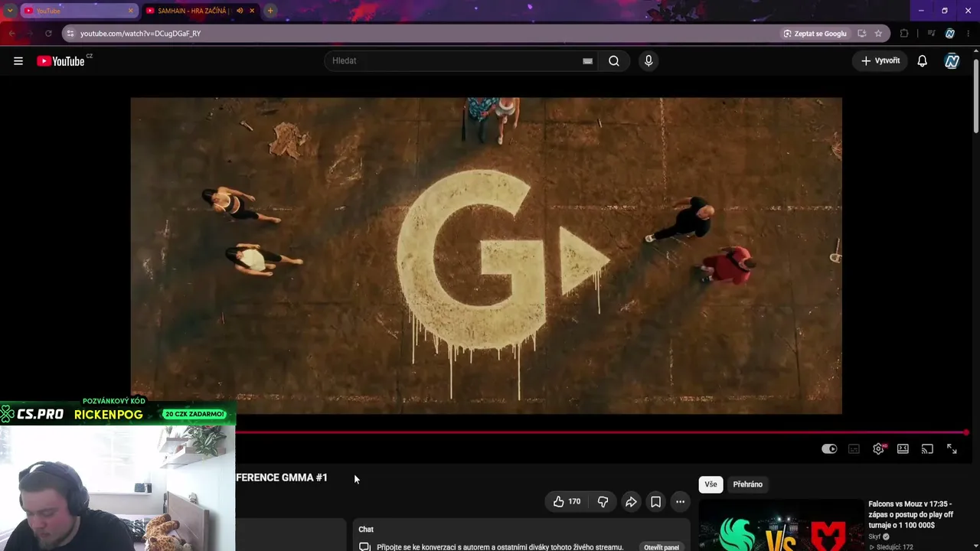Viewport: 980px width, 551px height.
Task: Open the browser extensions puzzle icon
Action: [x=904, y=34]
